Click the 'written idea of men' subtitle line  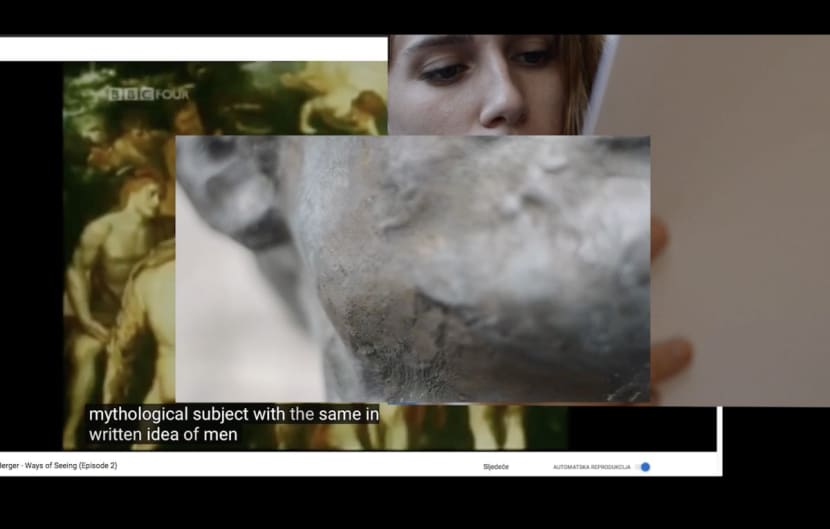coord(163,434)
